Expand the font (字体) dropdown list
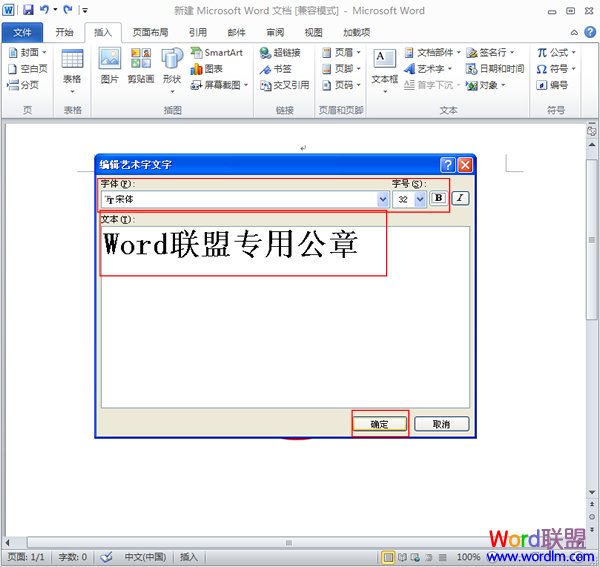 pyautogui.click(x=383, y=199)
